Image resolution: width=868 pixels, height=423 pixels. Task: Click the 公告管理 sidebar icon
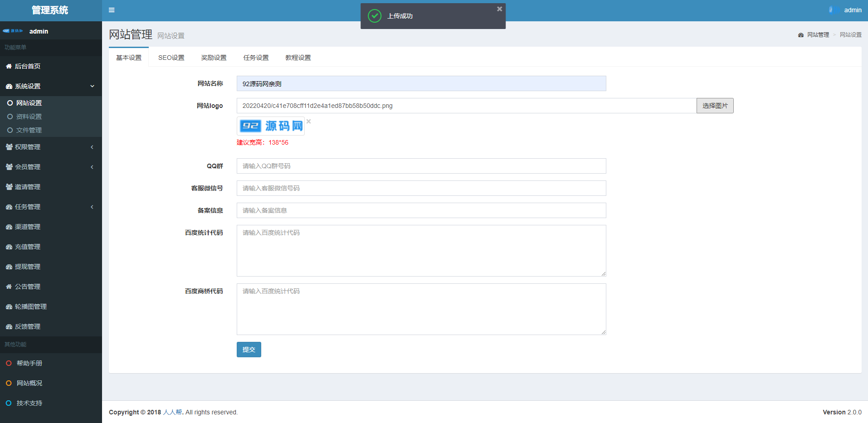(x=9, y=287)
